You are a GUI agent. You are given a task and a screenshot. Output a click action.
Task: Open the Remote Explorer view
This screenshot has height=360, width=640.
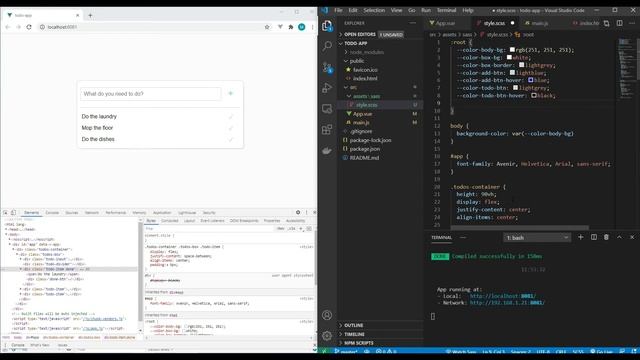click(x=327, y=109)
